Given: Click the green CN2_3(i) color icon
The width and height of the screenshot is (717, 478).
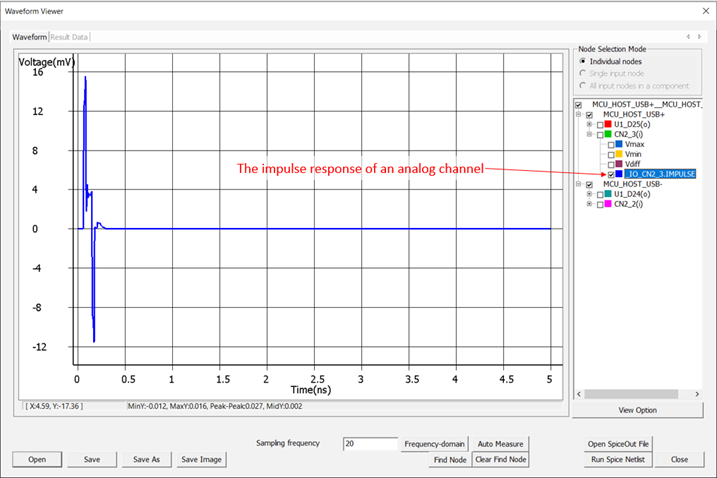Looking at the screenshot, I should click(609, 134).
